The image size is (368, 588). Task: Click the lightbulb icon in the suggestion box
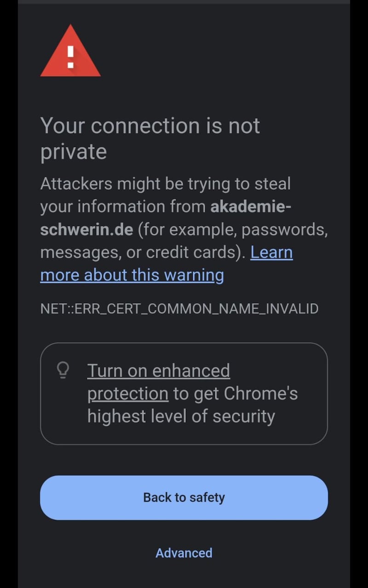pyautogui.click(x=63, y=370)
